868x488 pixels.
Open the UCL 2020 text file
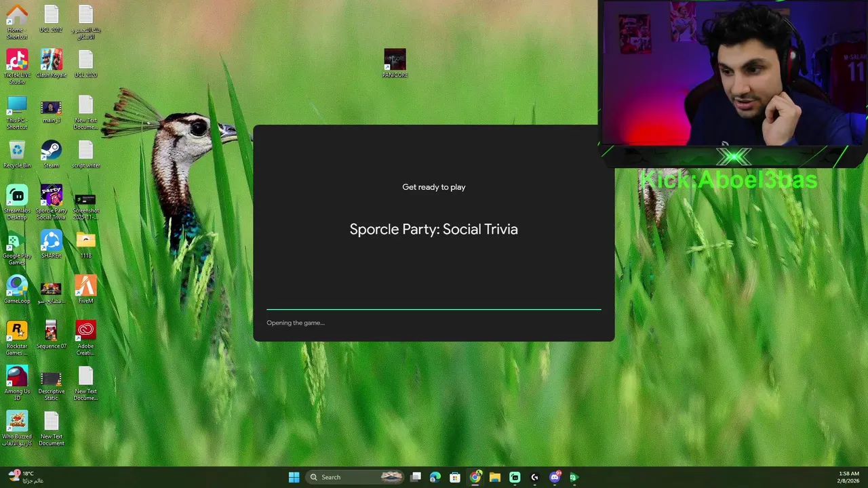(85, 63)
